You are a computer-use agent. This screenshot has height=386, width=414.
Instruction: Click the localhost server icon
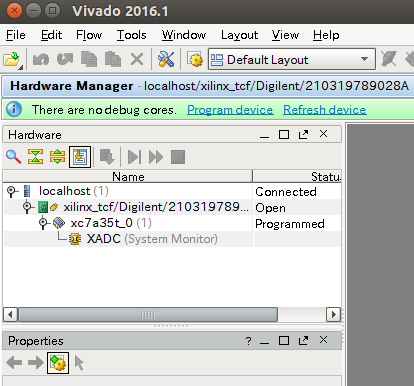click(27, 191)
